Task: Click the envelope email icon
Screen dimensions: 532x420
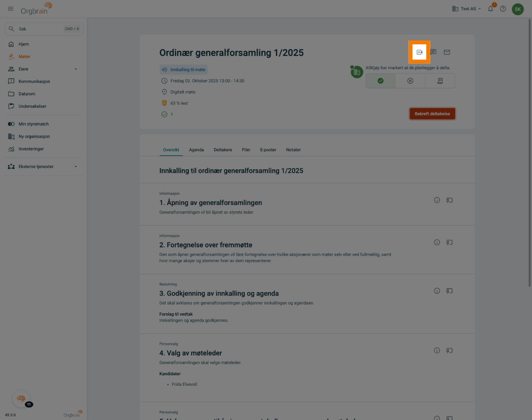Action: tap(447, 52)
